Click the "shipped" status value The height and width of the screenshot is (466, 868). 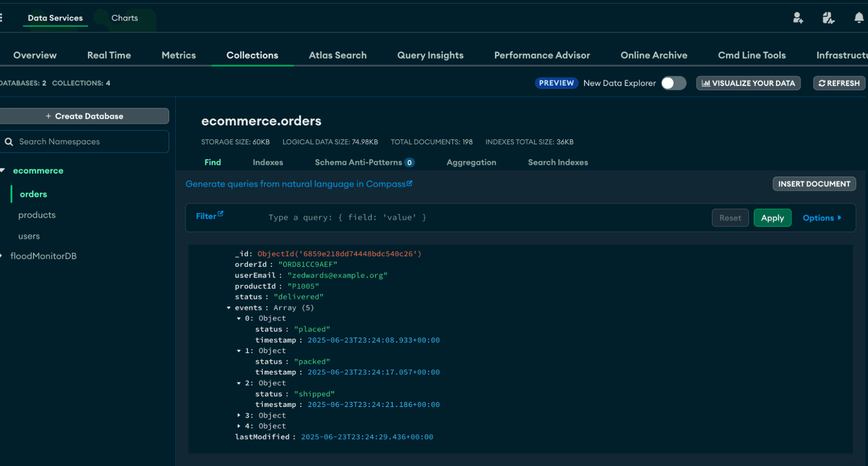click(314, 394)
